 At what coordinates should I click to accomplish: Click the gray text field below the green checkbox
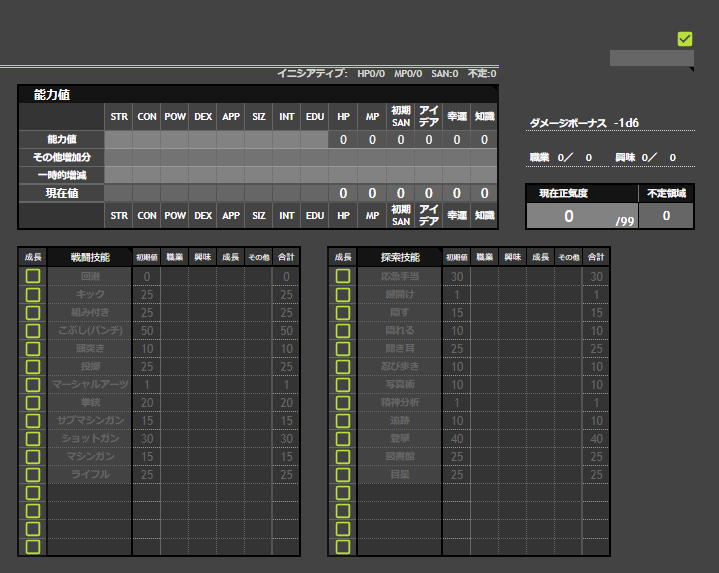click(x=652, y=58)
